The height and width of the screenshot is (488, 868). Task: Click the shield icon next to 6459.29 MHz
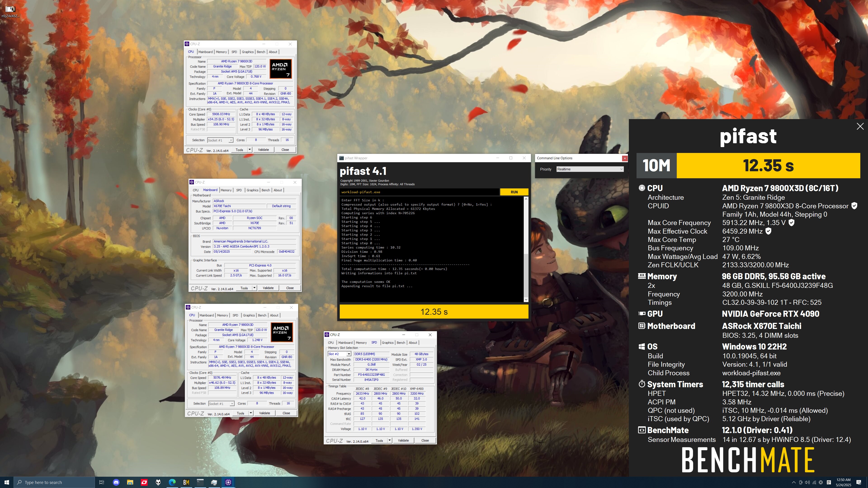(x=768, y=231)
